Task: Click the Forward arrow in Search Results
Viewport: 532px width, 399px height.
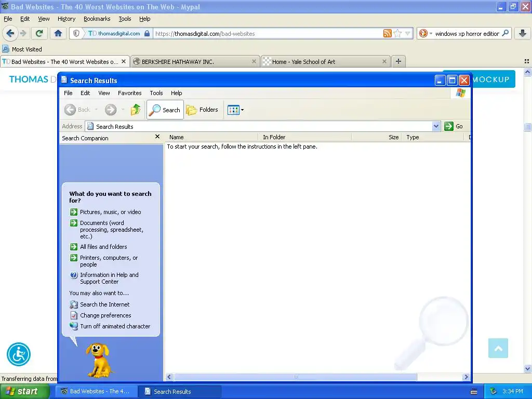Action: pos(110,110)
